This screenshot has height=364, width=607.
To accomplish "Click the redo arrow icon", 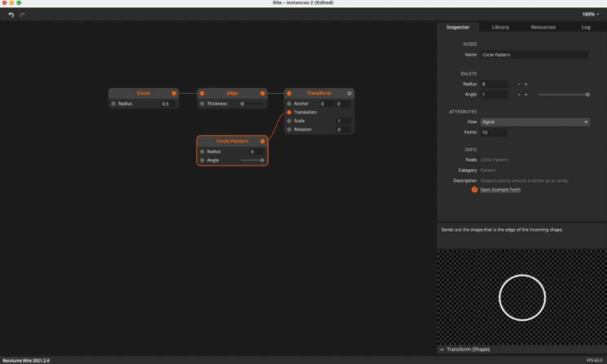I will tap(22, 15).
